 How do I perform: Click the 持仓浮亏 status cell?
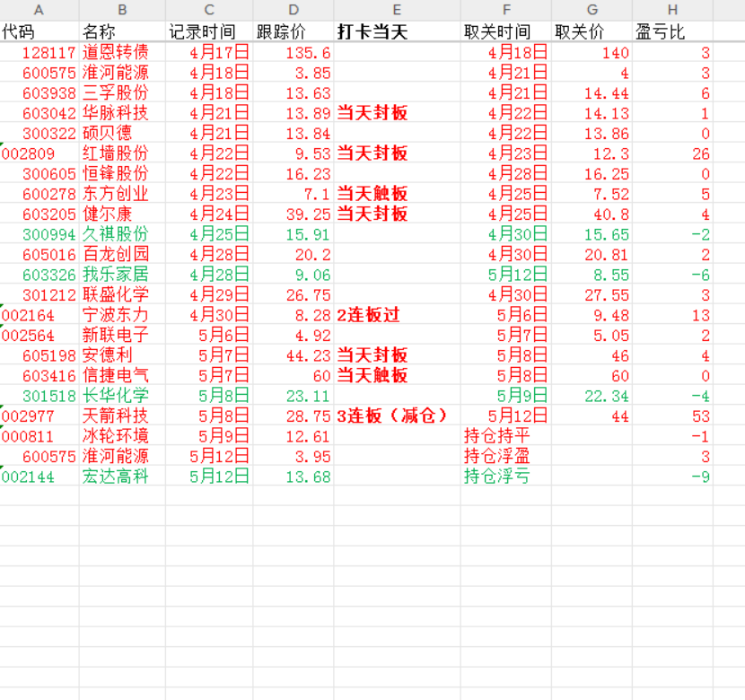(506, 477)
